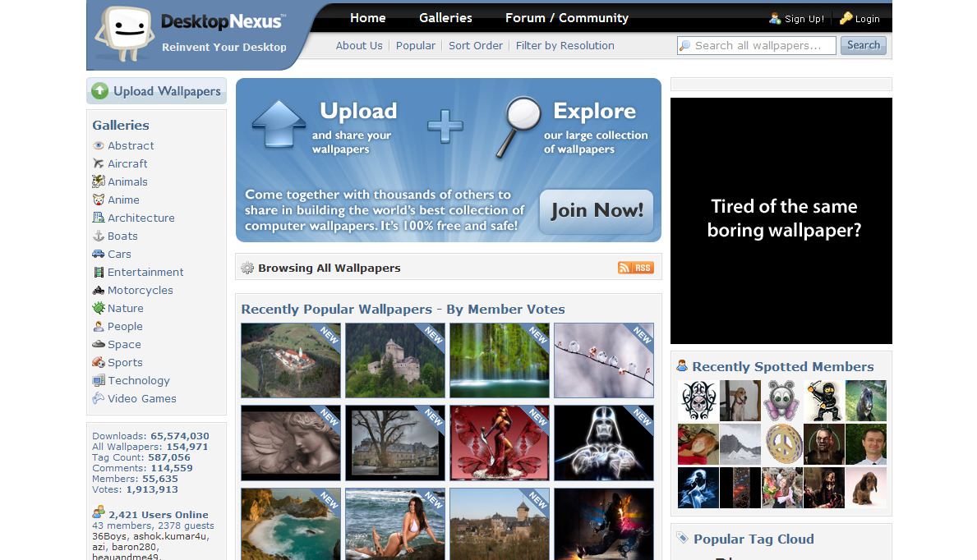The height and width of the screenshot is (560, 977).
Task: Click the Reinvent Your Desktop tagline
Action: 224,47
